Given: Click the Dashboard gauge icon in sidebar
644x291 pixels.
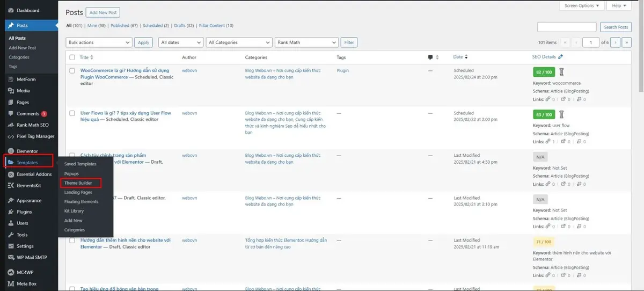Looking at the screenshot, I should [11, 10].
